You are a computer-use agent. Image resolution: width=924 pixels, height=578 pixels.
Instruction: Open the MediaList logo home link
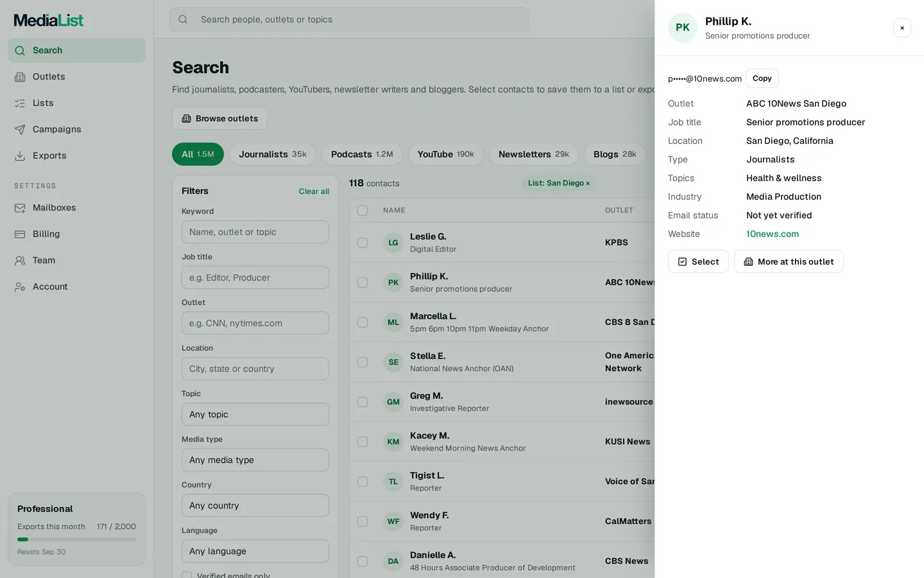[x=49, y=20]
